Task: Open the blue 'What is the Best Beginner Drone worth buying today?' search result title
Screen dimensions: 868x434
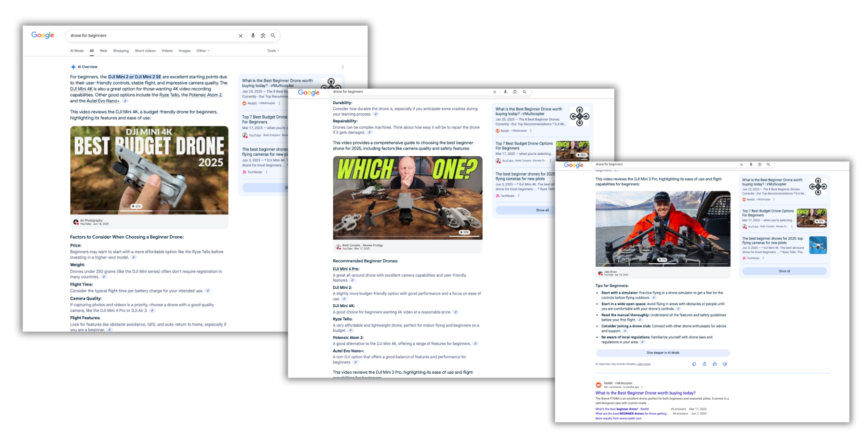Action: (x=645, y=393)
